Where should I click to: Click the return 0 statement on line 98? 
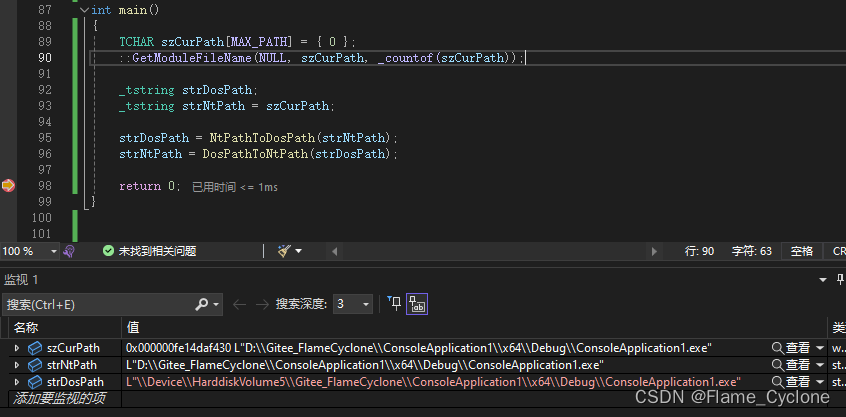tap(150, 186)
